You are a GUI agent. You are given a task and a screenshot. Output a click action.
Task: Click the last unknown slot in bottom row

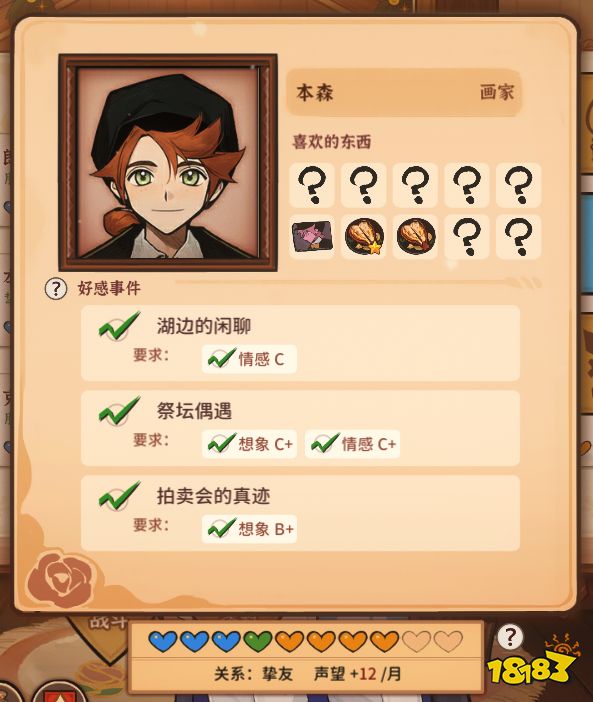click(x=519, y=236)
